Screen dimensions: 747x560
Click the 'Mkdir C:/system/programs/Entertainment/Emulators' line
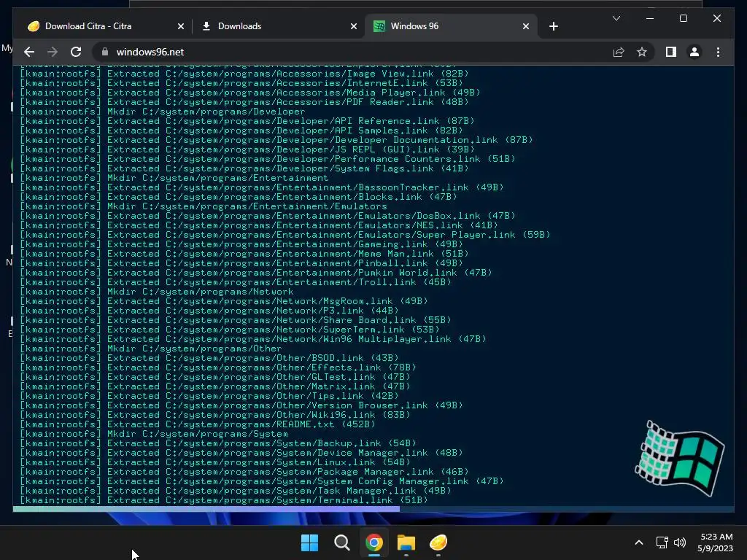204,206
